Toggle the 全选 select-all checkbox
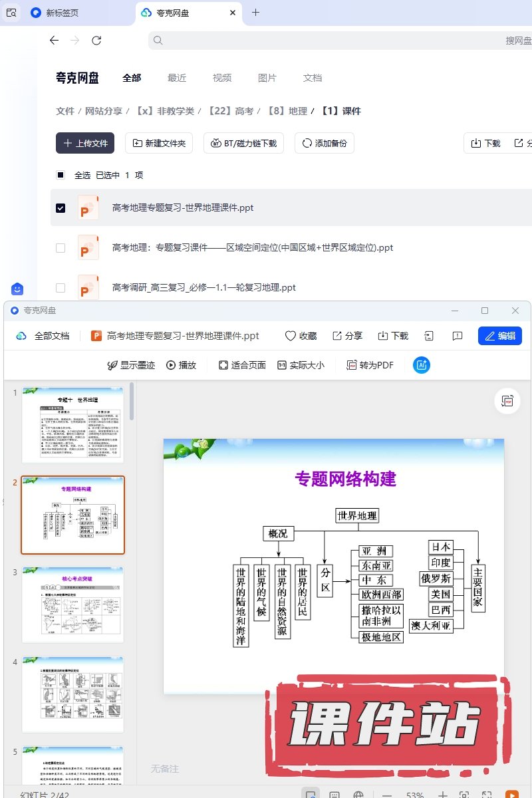This screenshot has width=532, height=798. pyautogui.click(x=61, y=176)
